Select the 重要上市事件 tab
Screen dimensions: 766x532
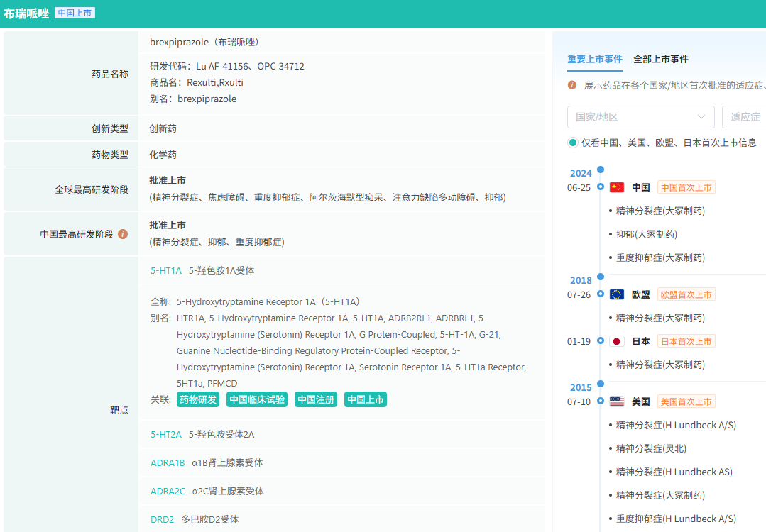594,59
